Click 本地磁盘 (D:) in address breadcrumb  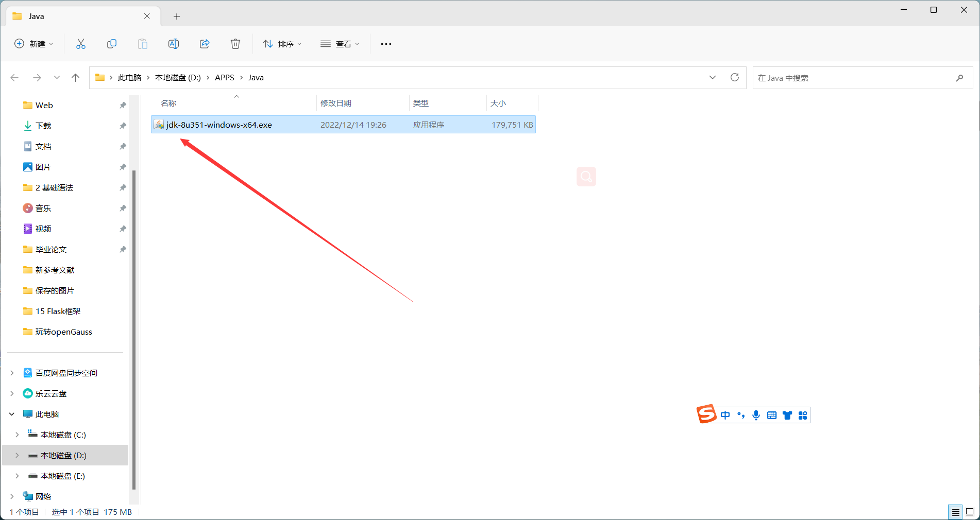pyautogui.click(x=178, y=78)
